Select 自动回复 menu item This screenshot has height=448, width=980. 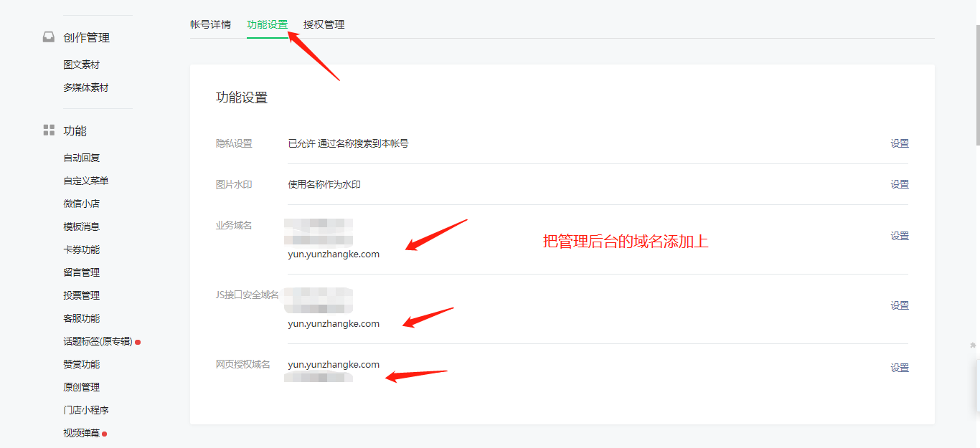click(x=82, y=158)
